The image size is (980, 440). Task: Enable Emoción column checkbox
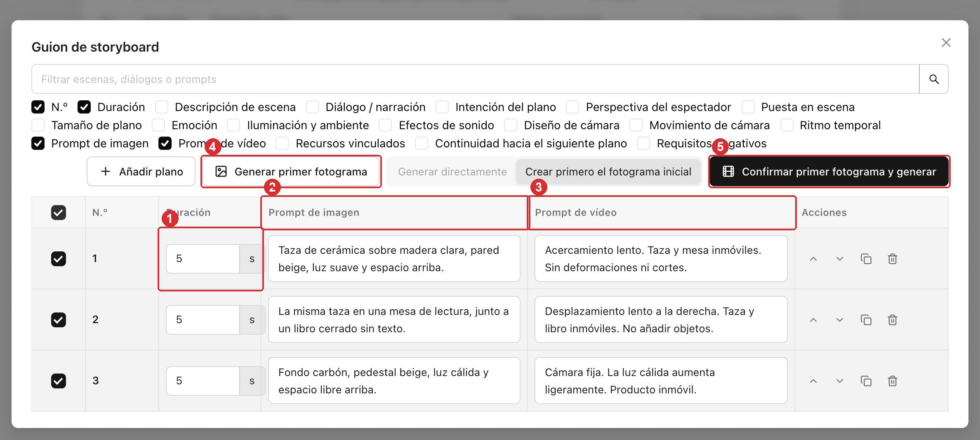point(158,125)
